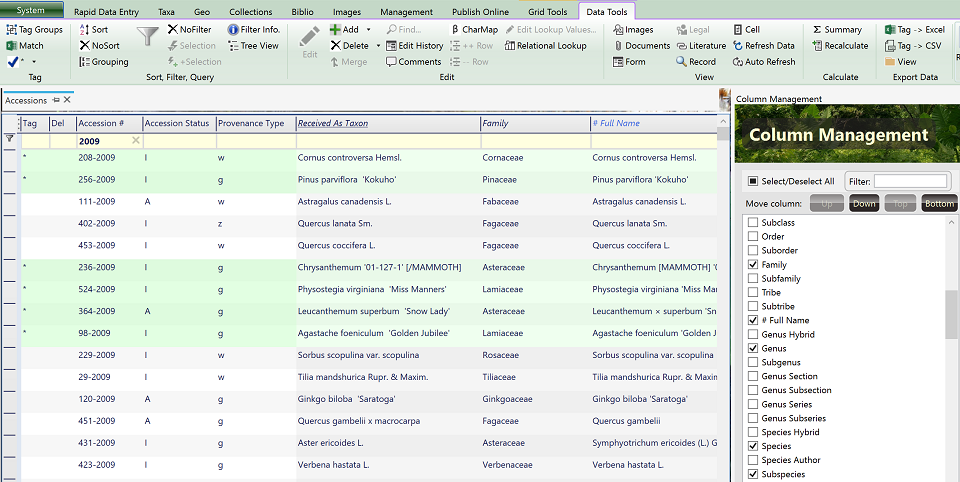Click the tag checkmark button
The image size is (960, 482).
point(13,61)
